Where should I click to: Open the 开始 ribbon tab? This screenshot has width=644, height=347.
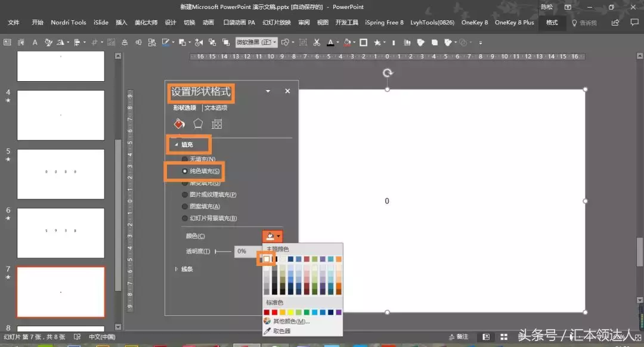pyautogui.click(x=38, y=23)
